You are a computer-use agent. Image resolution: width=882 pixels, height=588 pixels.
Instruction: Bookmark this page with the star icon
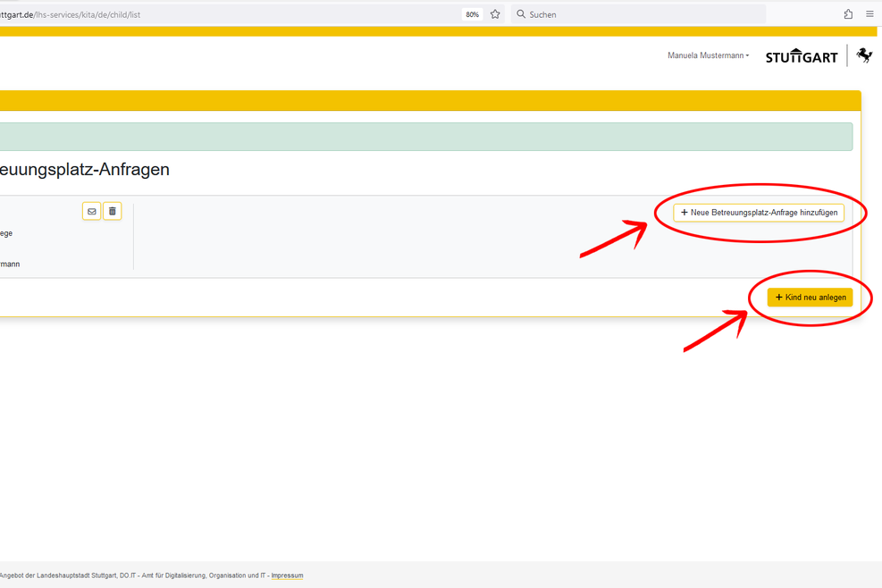495,14
